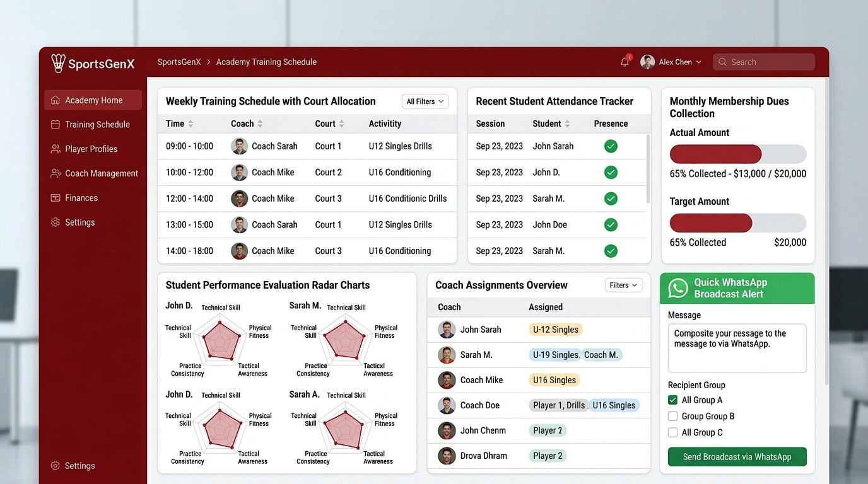Image resolution: width=868 pixels, height=484 pixels.
Task: Click Alex Chen's profile avatar
Action: [x=647, y=62]
